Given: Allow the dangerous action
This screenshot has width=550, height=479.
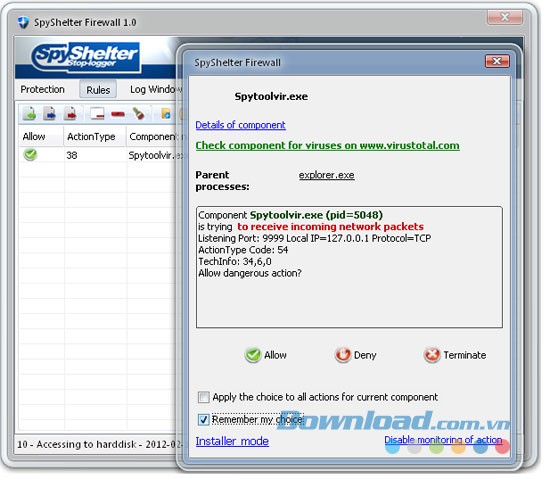Looking at the screenshot, I should coord(266,355).
